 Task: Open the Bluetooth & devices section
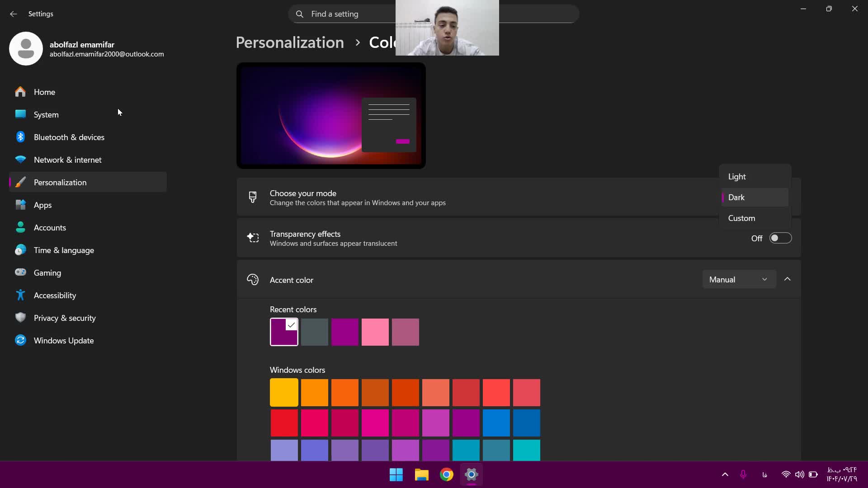69,137
